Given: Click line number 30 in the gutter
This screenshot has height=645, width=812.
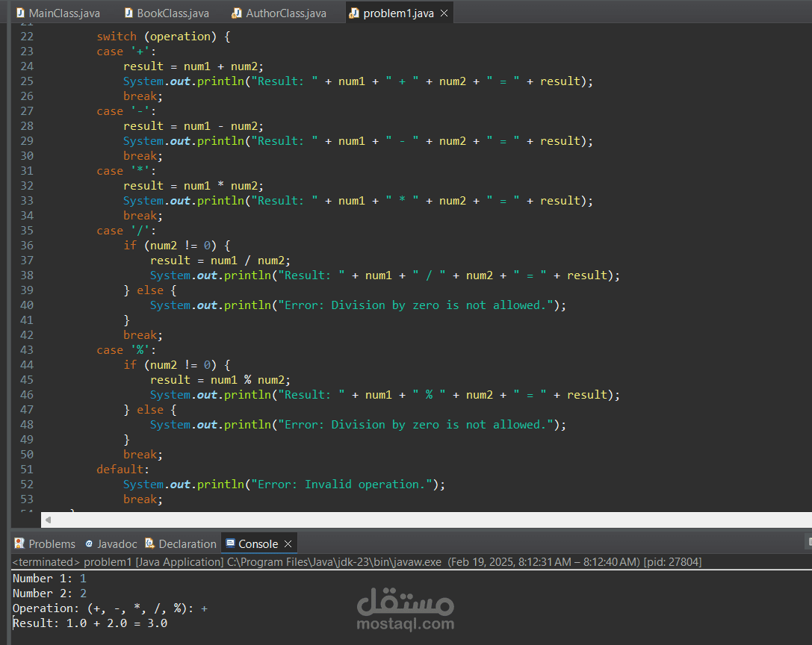Looking at the screenshot, I should 27,156.
